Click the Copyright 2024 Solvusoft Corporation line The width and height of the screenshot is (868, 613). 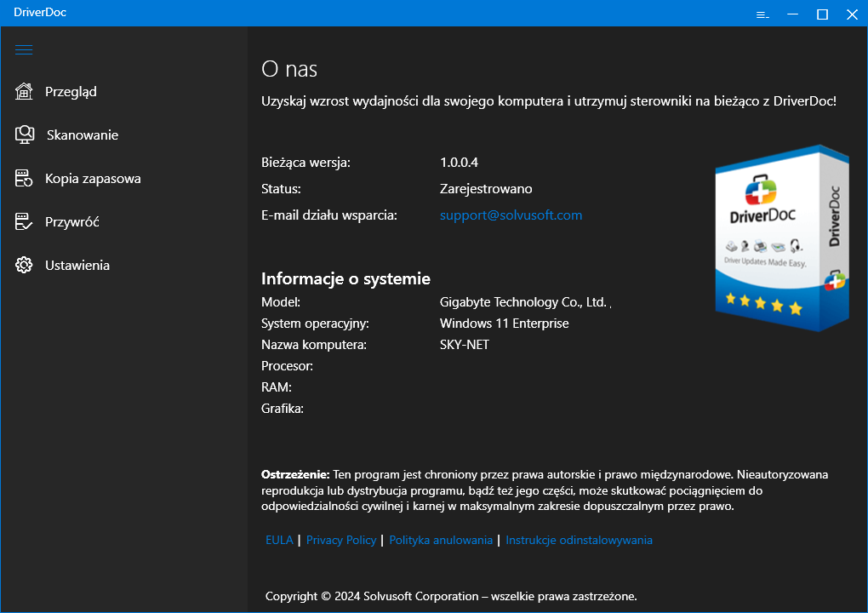pos(451,596)
